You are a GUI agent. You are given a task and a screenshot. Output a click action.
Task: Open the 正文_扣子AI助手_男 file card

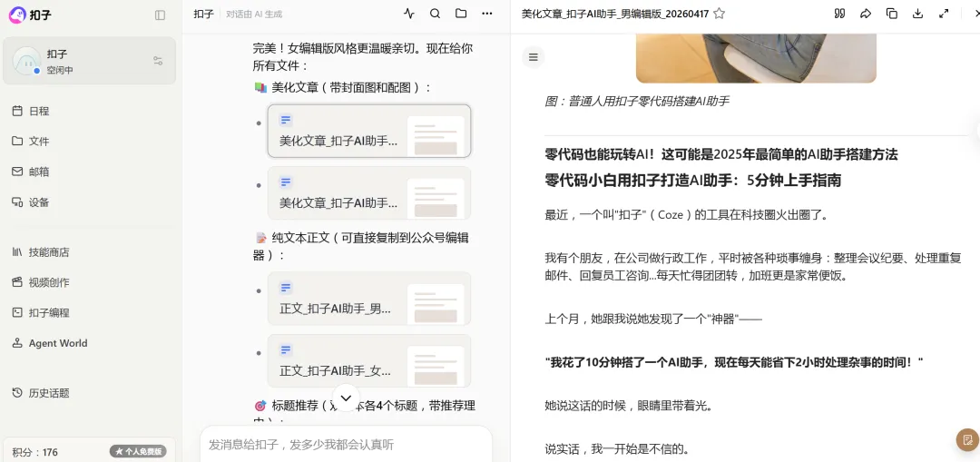coord(369,299)
